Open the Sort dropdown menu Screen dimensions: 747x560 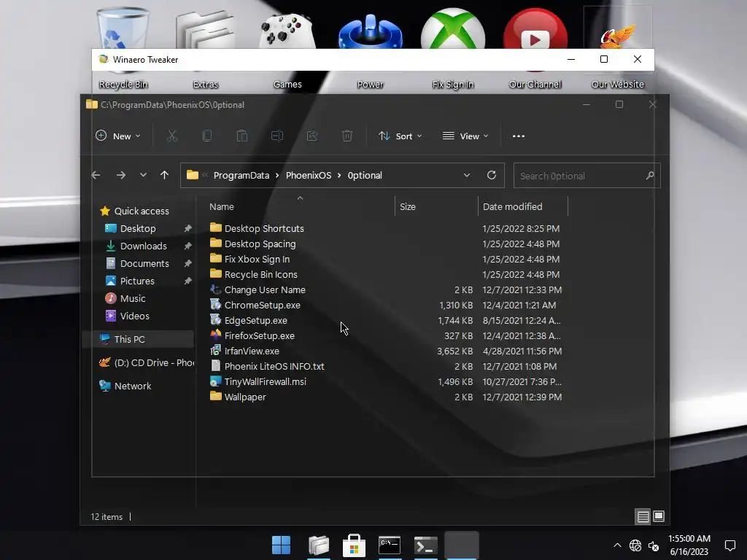click(400, 136)
